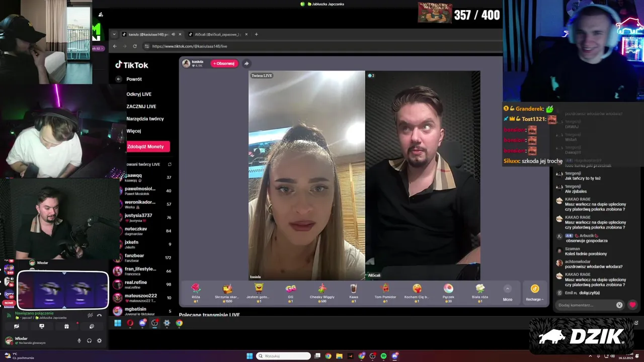Open Discord in the streamed taskbar
The width and height of the screenshot is (644, 362).
pyautogui.click(x=142, y=323)
